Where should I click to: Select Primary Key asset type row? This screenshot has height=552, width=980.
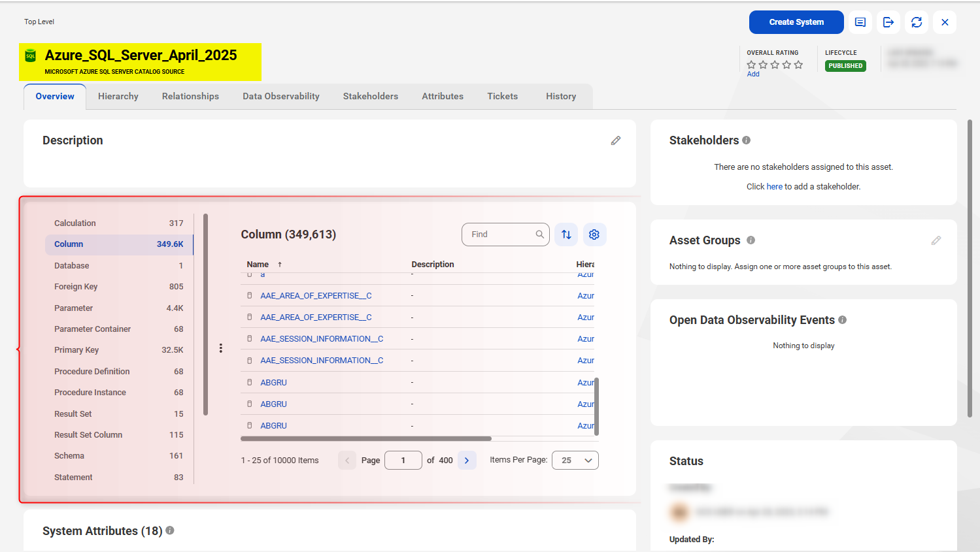pos(119,350)
